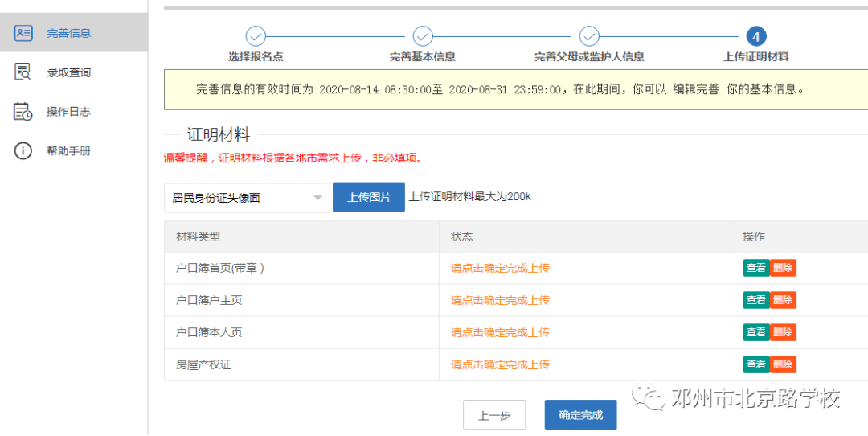Delete the 户口簿首页(带章) material
868x436 pixels.
coord(783,268)
